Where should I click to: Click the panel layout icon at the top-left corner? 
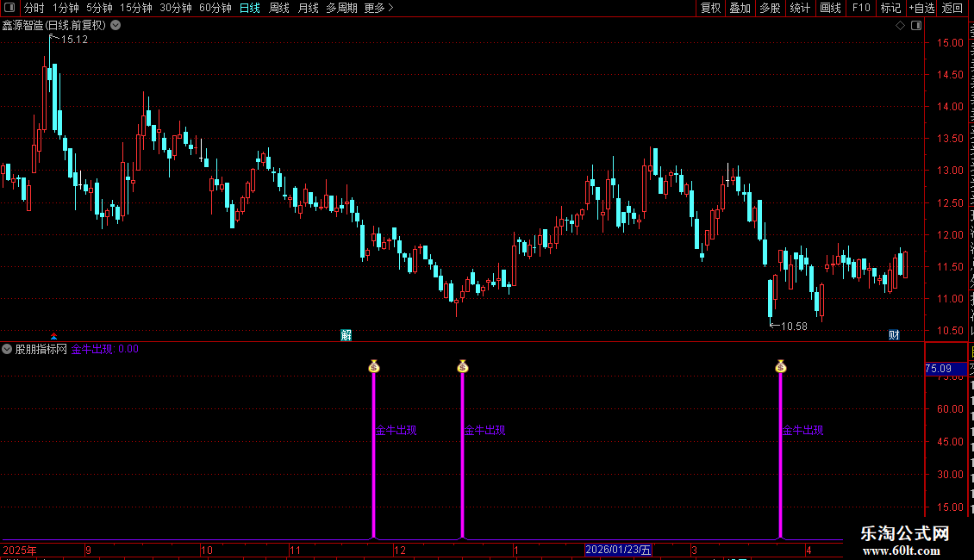9,8
